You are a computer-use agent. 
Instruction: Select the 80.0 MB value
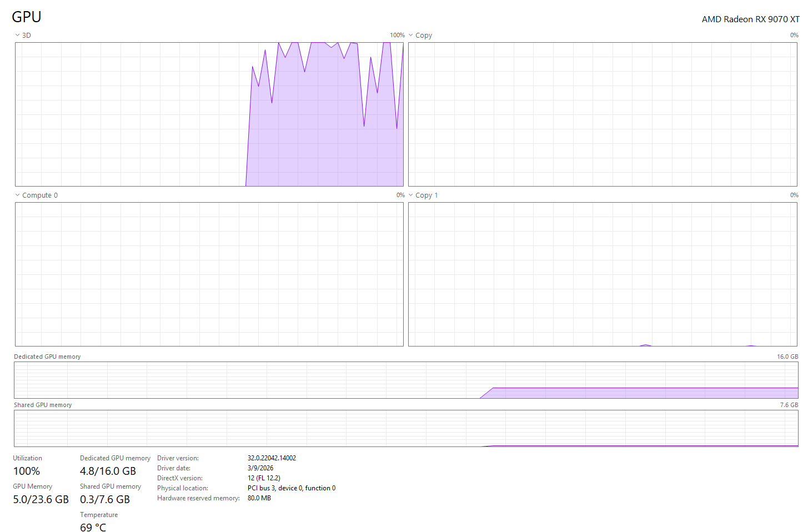[x=259, y=498]
